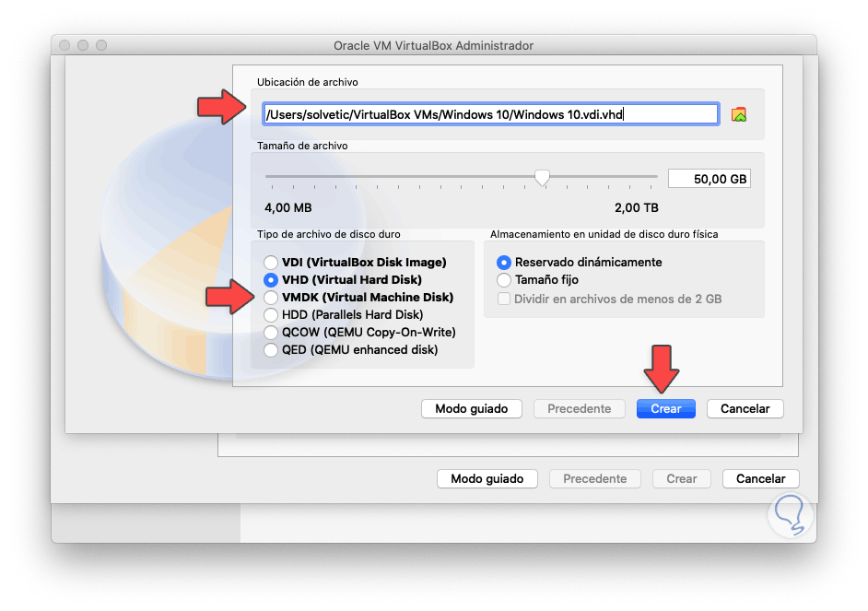Screen dimensions: 868x611
Task: Click the Ubicación de archivo label
Action: coord(307,82)
